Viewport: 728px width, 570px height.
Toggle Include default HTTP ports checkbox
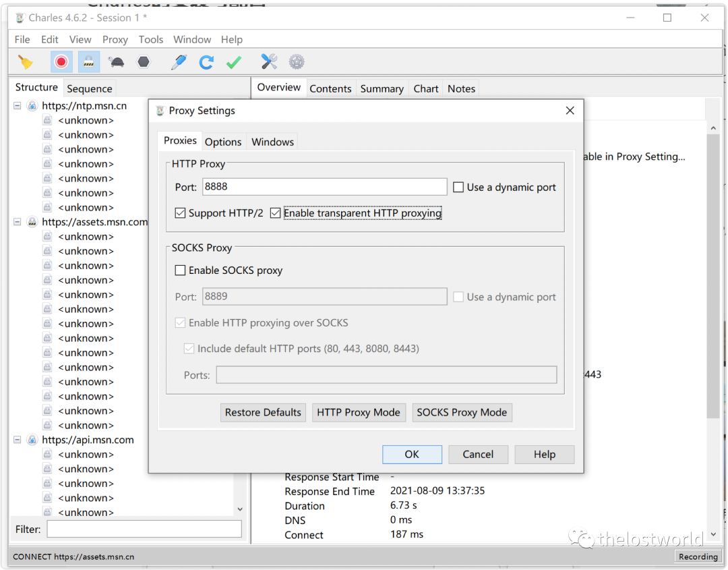tap(189, 349)
